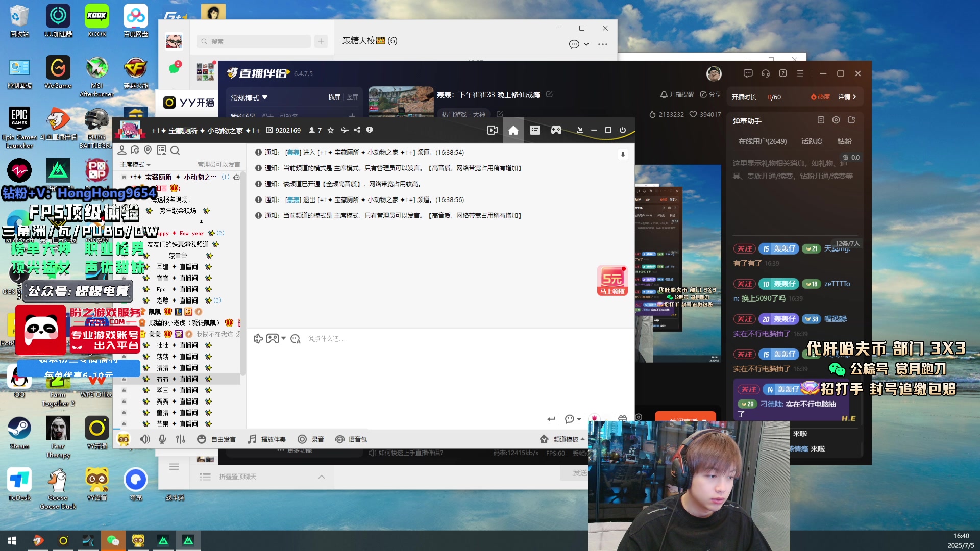Switch to the 钻粉 tab
Screen dimensions: 980x551
(x=845, y=141)
